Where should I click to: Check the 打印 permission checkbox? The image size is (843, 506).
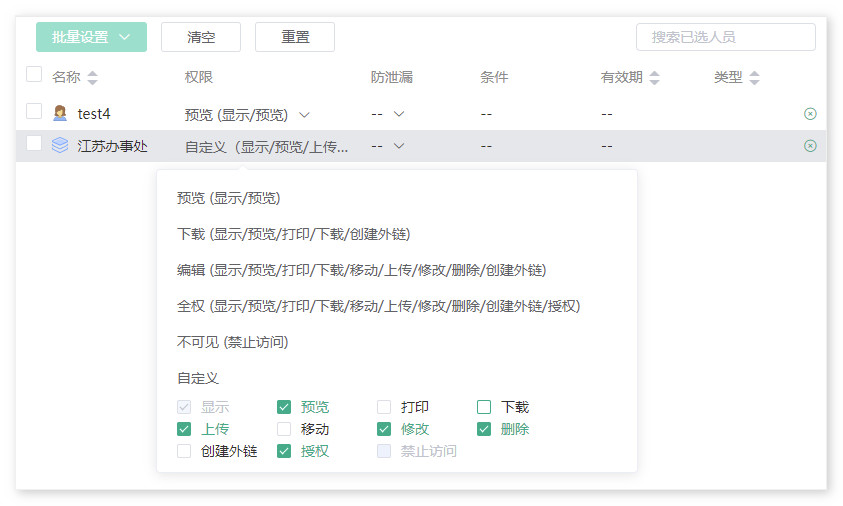pyautogui.click(x=384, y=407)
